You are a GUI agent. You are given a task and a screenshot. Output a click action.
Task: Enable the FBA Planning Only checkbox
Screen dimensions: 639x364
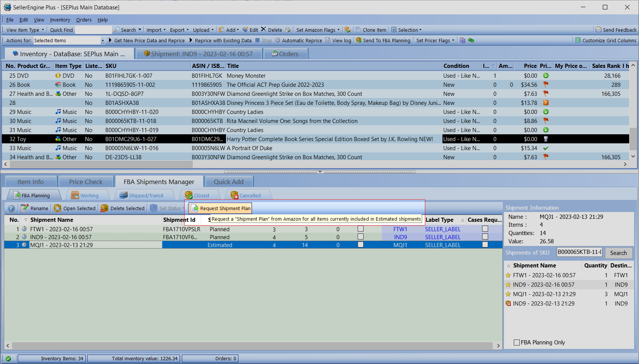tap(517, 342)
